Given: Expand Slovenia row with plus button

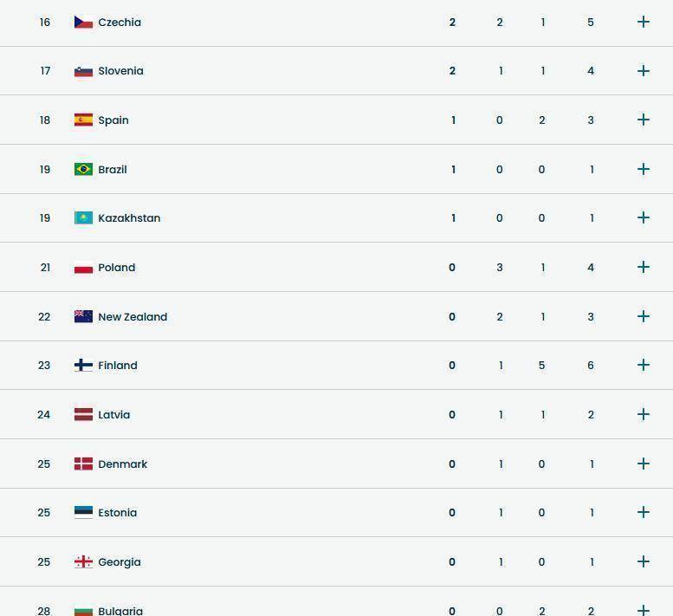Looking at the screenshot, I should 643,71.
